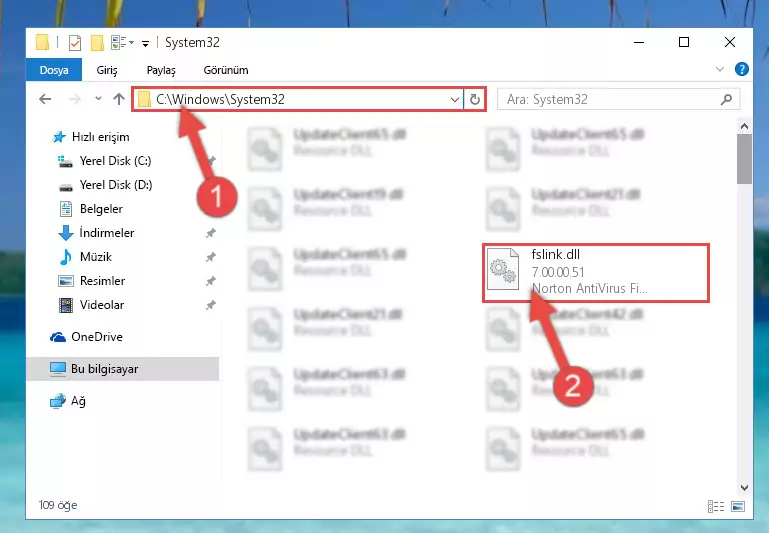Click the scrollbar up arrow
The width and height of the screenshot is (769, 533).
click(744, 126)
